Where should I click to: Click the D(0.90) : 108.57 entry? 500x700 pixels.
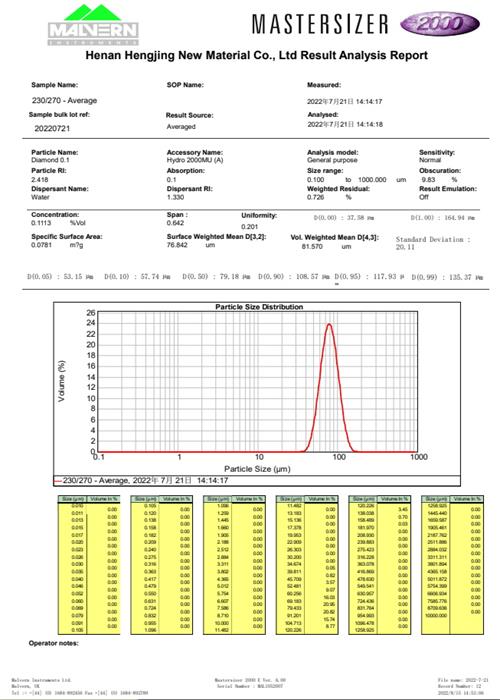tap(294, 277)
